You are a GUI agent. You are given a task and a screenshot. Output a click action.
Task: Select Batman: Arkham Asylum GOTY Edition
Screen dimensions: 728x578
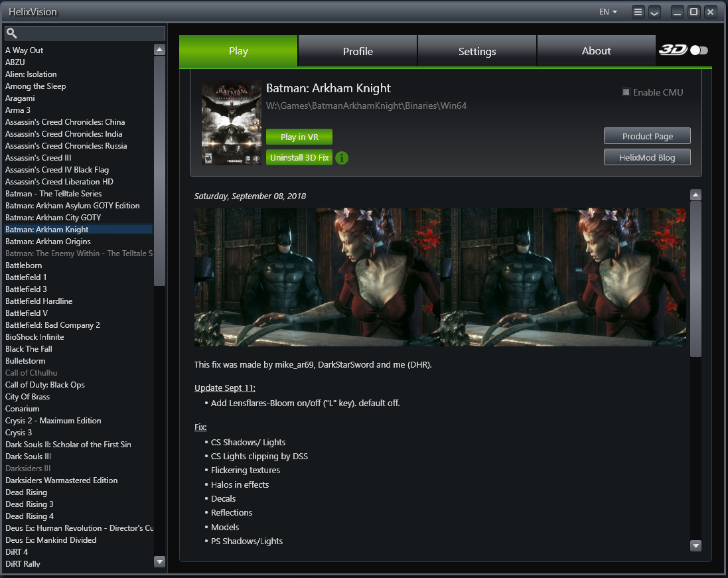click(x=72, y=206)
